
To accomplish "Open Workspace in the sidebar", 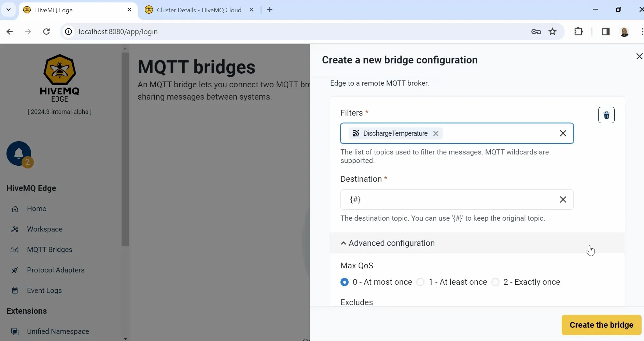I will pos(45,229).
